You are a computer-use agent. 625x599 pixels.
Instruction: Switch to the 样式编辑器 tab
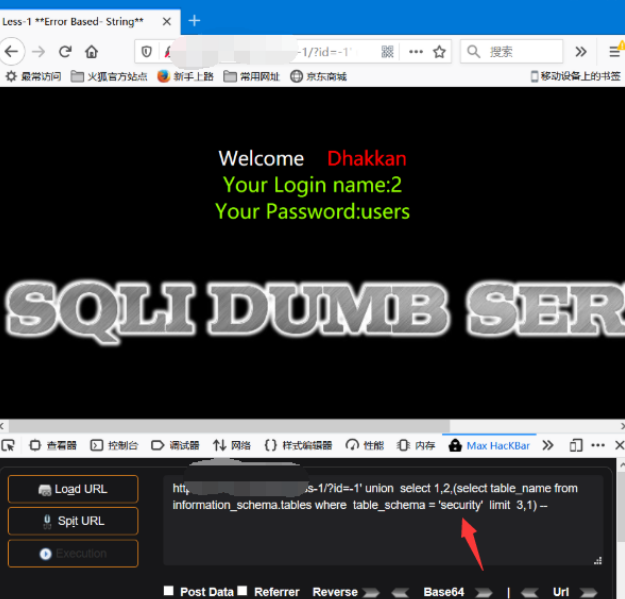298,445
